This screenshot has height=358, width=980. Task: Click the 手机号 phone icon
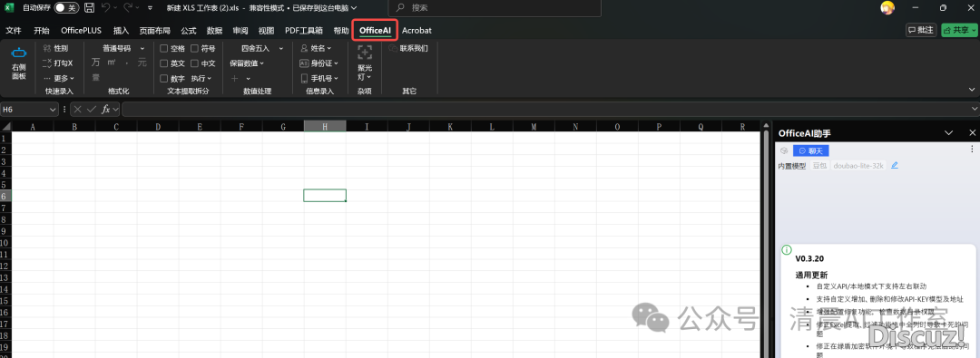304,78
